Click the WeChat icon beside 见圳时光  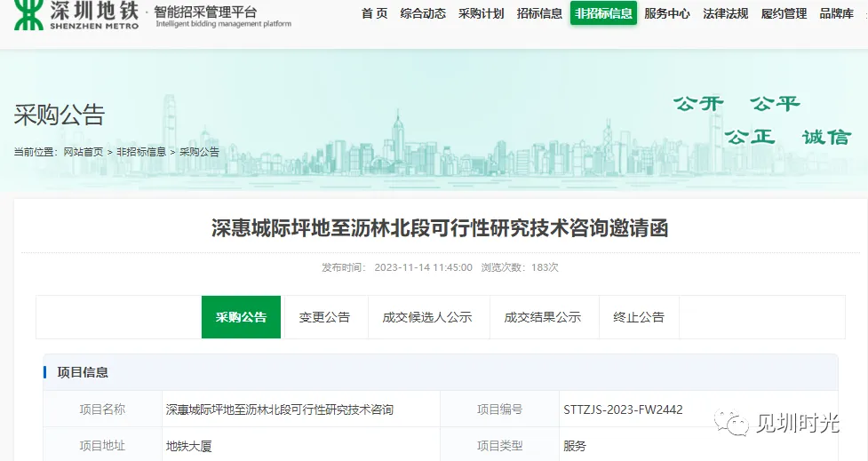click(x=735, y=424)
